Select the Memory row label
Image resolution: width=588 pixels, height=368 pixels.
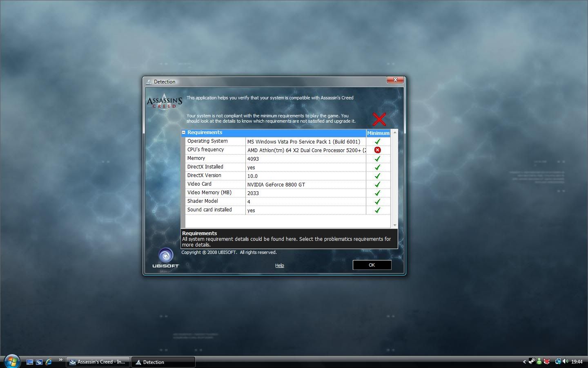(x=196, y=158)
